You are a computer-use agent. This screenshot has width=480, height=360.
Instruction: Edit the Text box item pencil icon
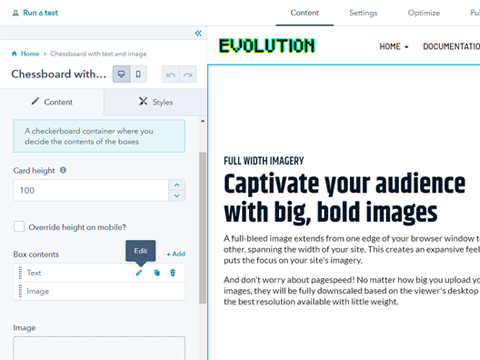139,273
